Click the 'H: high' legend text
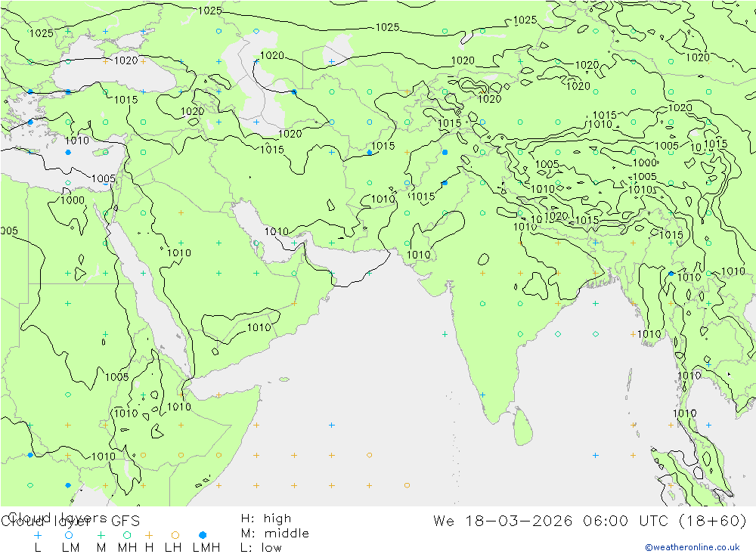The image size is (756, 554). 266,518
